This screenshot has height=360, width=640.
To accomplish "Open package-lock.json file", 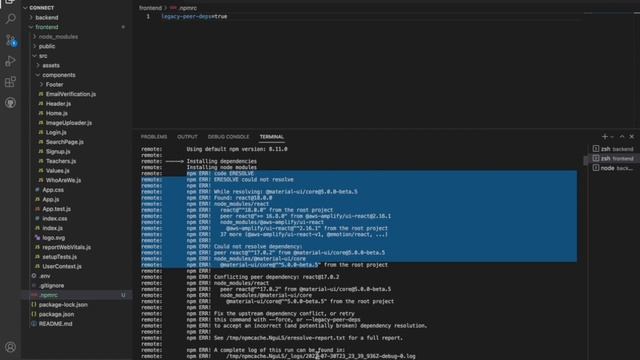I will [x=63, y=305].
